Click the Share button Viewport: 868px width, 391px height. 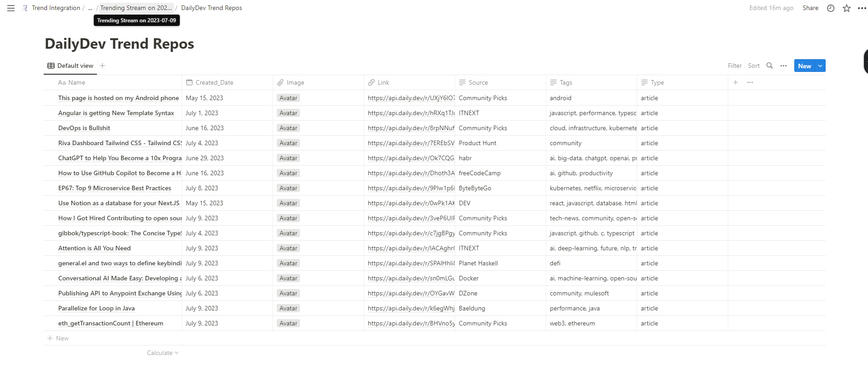click(x=810, y=8)
